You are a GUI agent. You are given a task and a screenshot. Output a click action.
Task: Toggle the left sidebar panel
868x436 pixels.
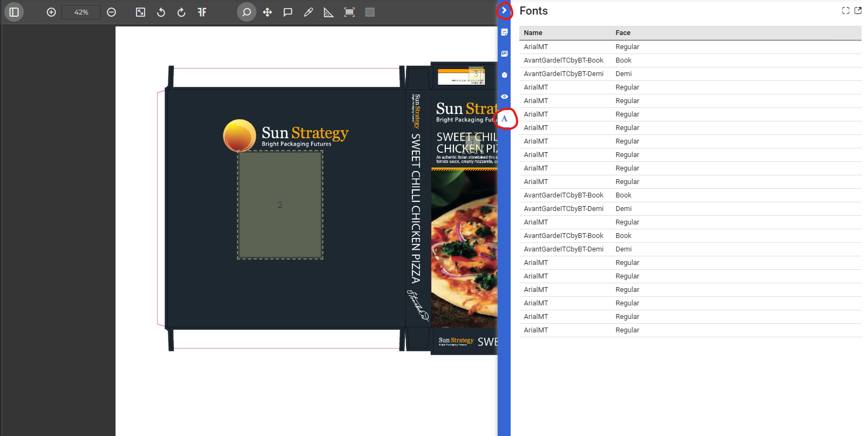pos(14,12)
